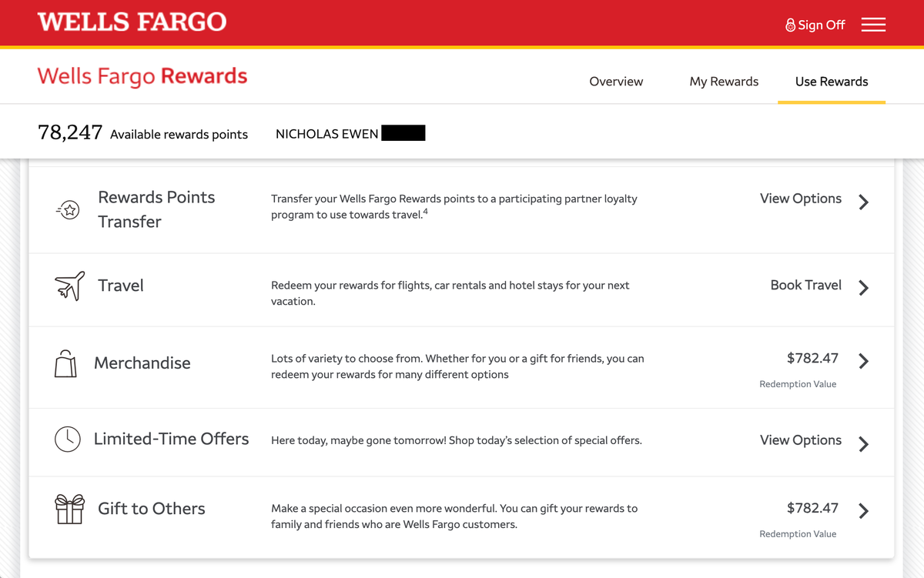Open the hamburger menu in the top banner
The height and width of the screenshot is (578, 924).
pyautogui.click(x=873, y=24)
